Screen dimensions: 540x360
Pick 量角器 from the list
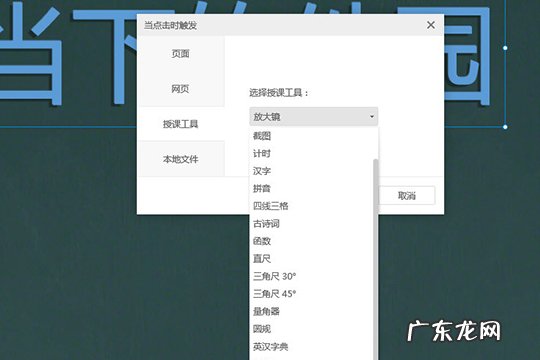point(311,311)
